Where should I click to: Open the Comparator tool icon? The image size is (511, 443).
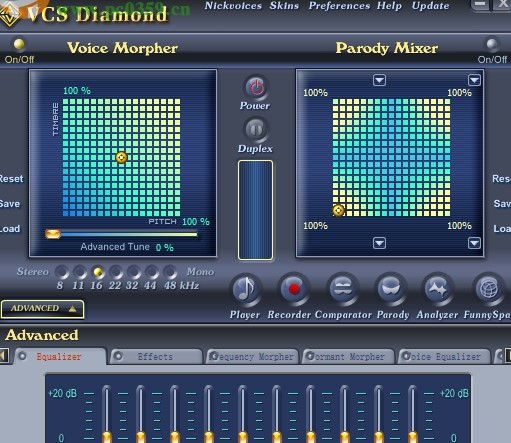click(x=343, y=289)
